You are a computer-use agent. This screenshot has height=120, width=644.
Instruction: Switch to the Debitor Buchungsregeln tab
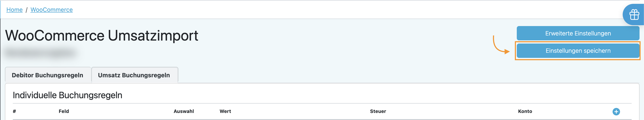pyautogui.click(x=48, y=75)
